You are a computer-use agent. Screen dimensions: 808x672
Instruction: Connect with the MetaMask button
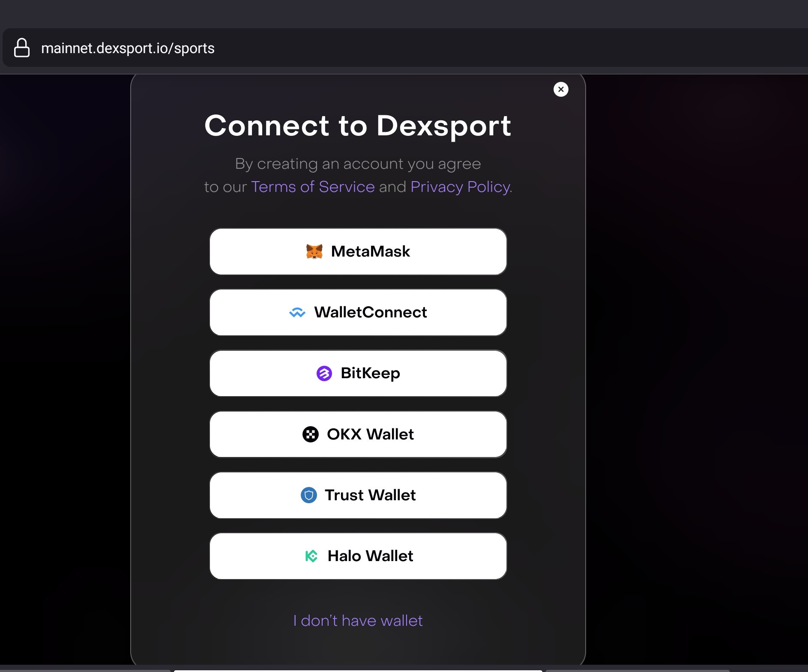pyautogui.click(x=358, y=251)
